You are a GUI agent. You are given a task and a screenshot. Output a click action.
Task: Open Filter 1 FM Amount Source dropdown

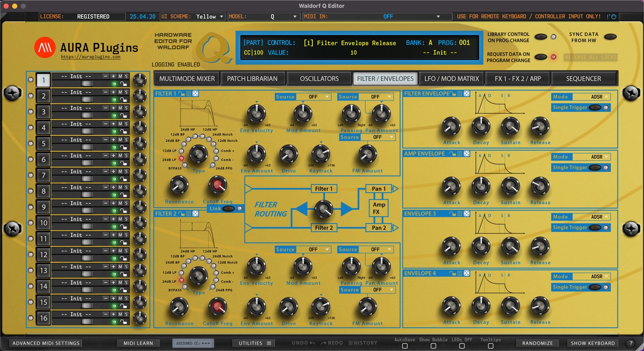pyautogui.click(x=378, y=137)
